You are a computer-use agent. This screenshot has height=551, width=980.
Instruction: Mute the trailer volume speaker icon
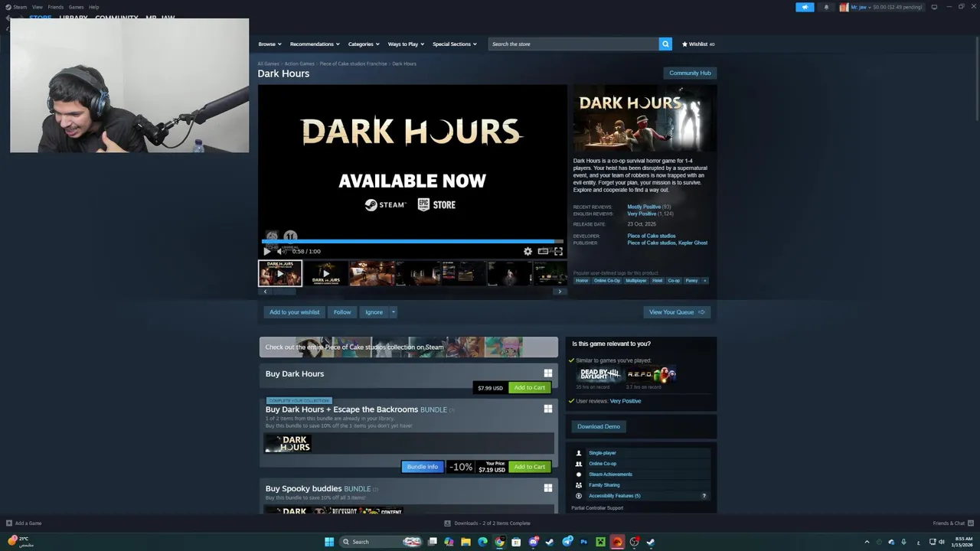pos(282,251)
